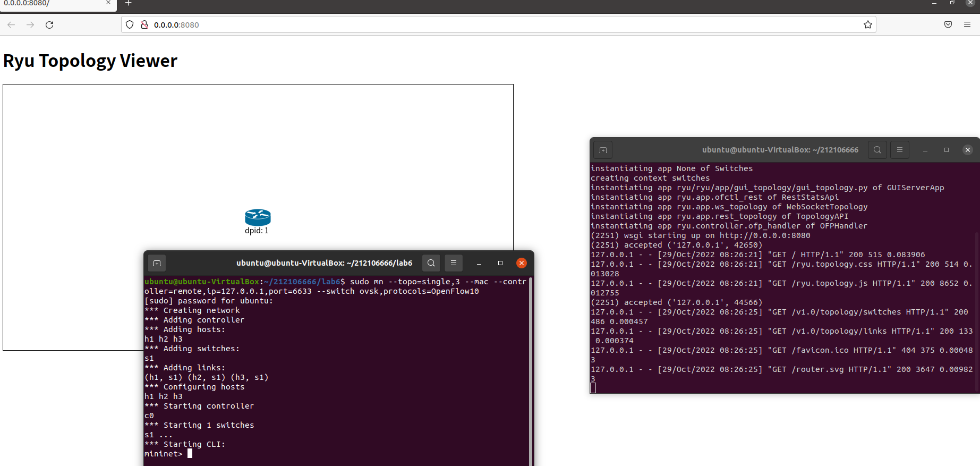Click the 'wsgi starting up' log line
The image size is (980, 466).
click(701, 235)
